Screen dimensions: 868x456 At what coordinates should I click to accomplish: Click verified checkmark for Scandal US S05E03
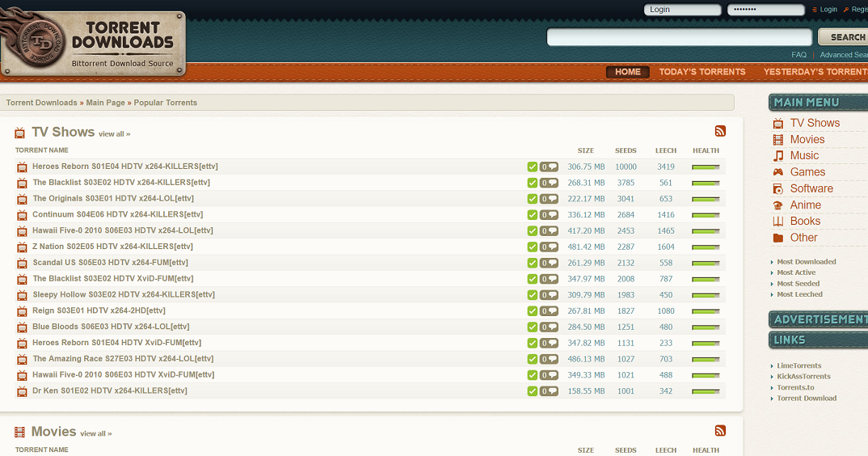pos(532,264)
